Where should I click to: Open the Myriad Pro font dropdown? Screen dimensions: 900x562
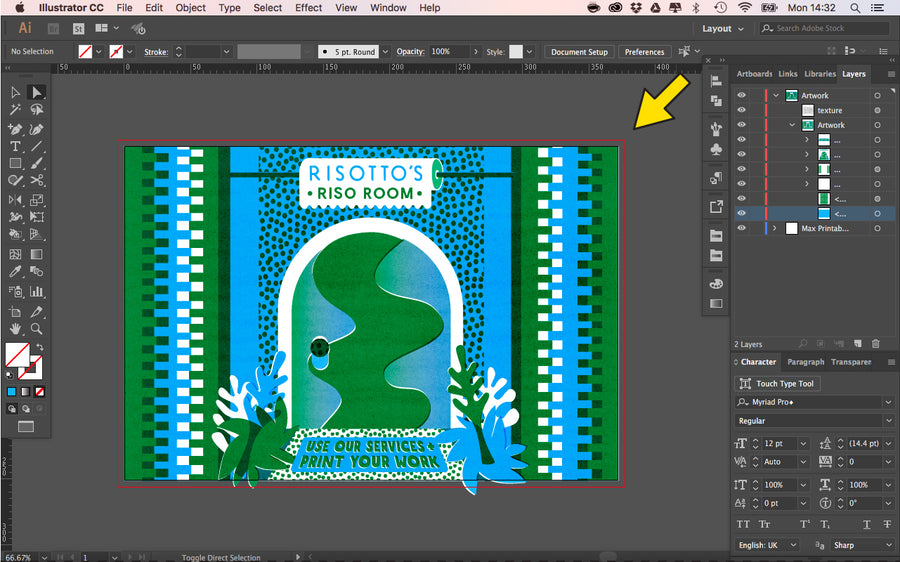888,402
